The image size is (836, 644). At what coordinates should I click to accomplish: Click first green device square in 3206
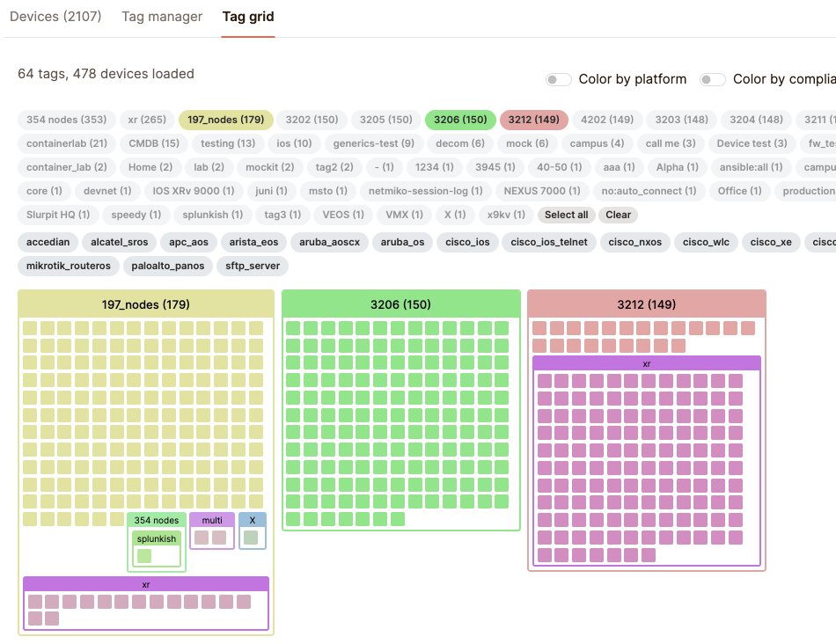293,328
